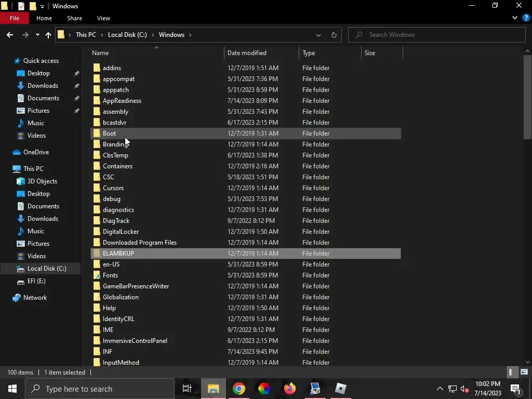Expand the ribbon with the chevron
532x399 pixels.
coord(515,18)
